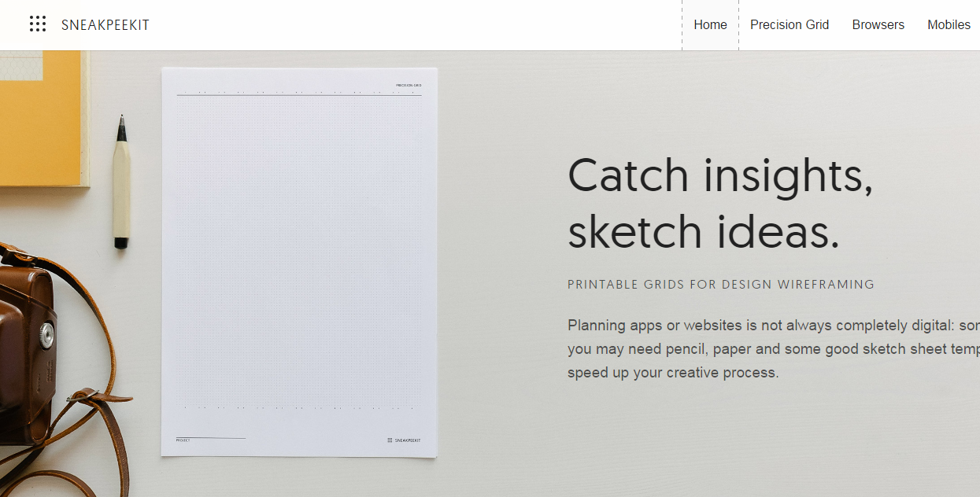Click the small SNEAKPEEKIT logo on the paper

(404, 440)
